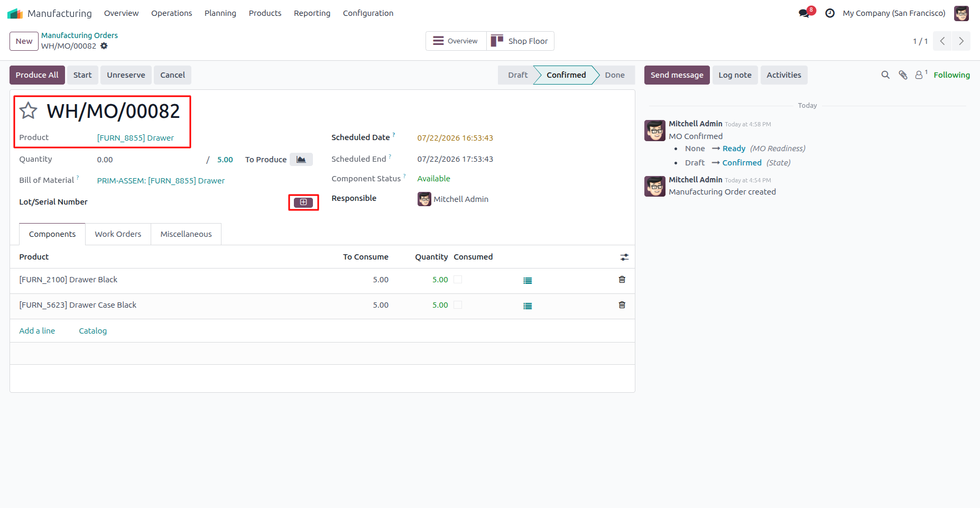Image resolution: width=980 pixels, height=508 pixels.
Task: Click the Start button
Action: (82, 75)
